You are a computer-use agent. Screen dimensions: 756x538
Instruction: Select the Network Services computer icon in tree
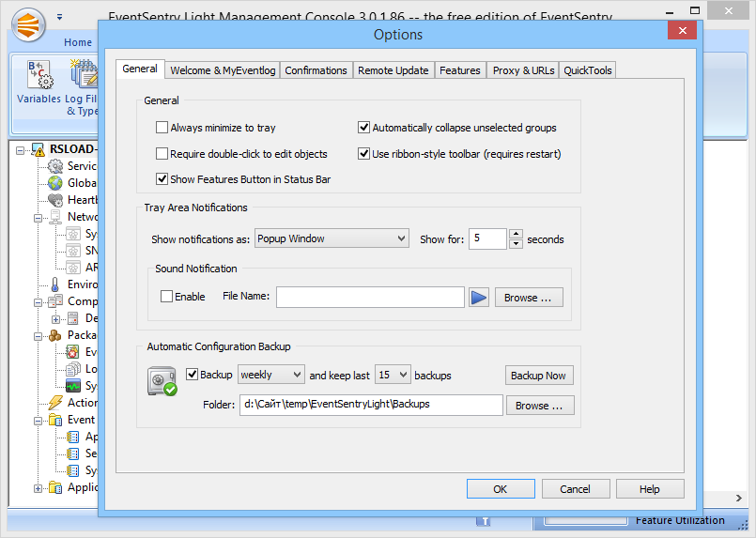[x=55, y=217]
